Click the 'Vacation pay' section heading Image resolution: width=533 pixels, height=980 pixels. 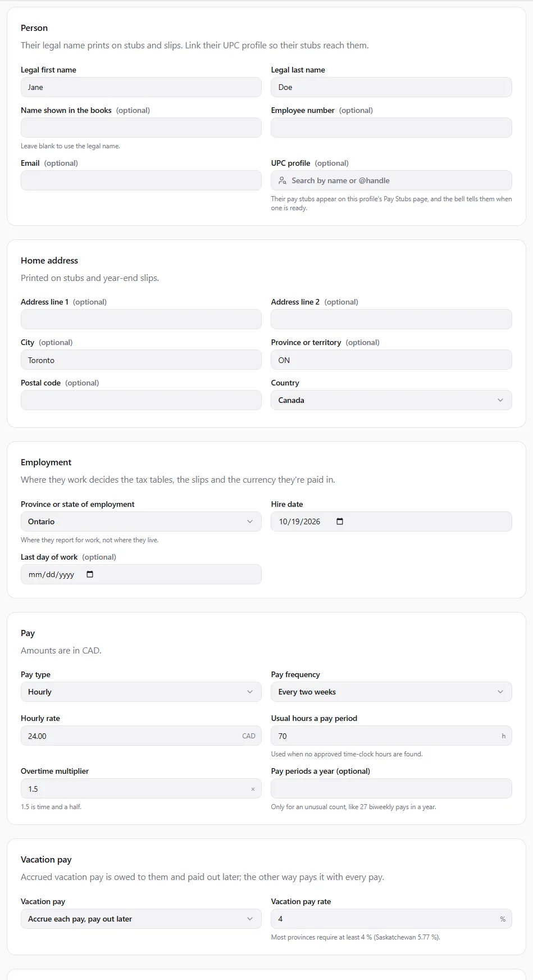46,860
